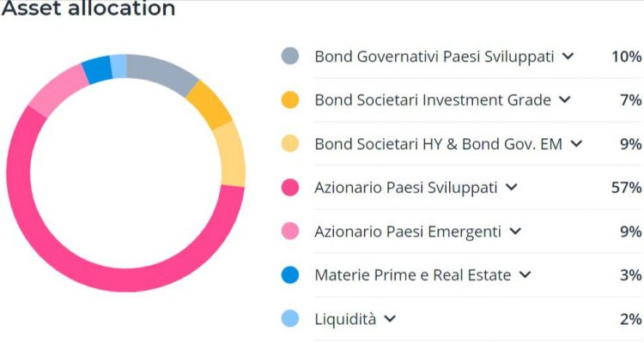Open chevron next to Bond Societari HY
The height and width of the screenshot is (343, 644).
coord(576,144)
